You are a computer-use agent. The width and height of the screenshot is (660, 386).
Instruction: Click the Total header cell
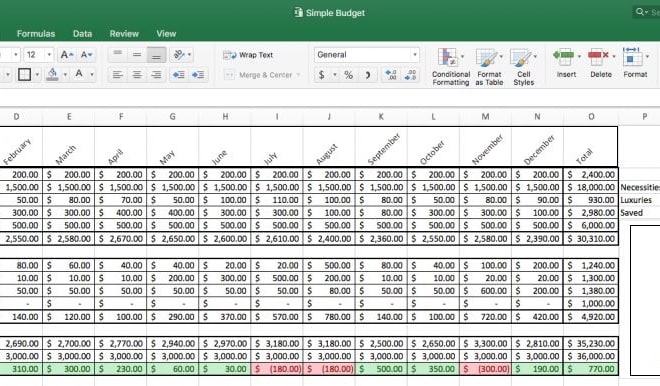(591, 146)
